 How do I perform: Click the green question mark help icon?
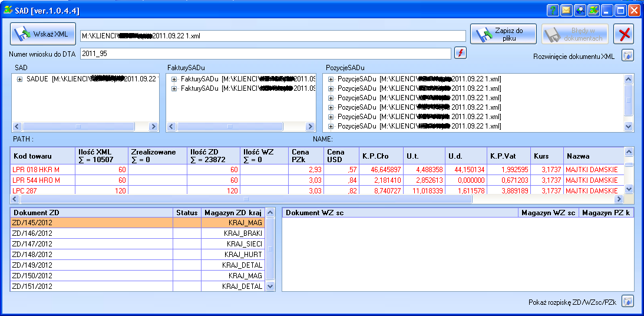(553, 10)
